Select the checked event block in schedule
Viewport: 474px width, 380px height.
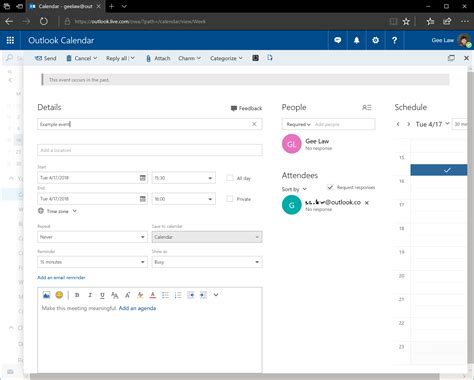click(438, 170)
